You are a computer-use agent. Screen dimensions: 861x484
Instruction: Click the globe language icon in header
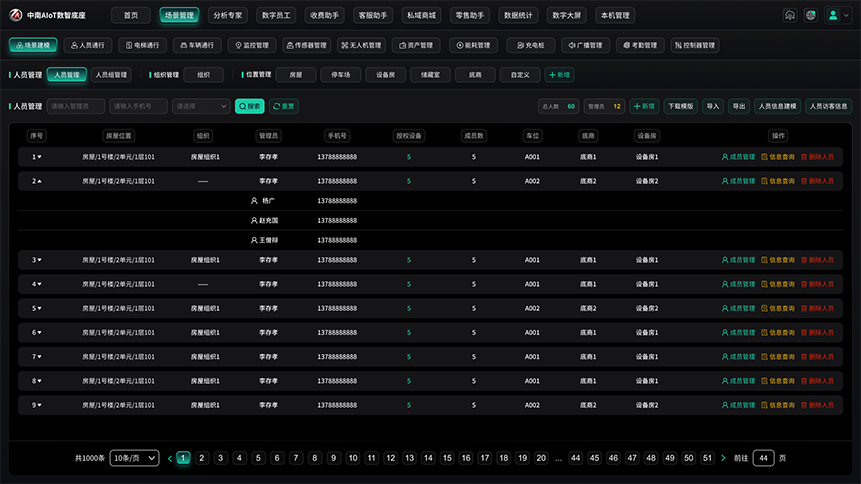[x=810, y=15]
